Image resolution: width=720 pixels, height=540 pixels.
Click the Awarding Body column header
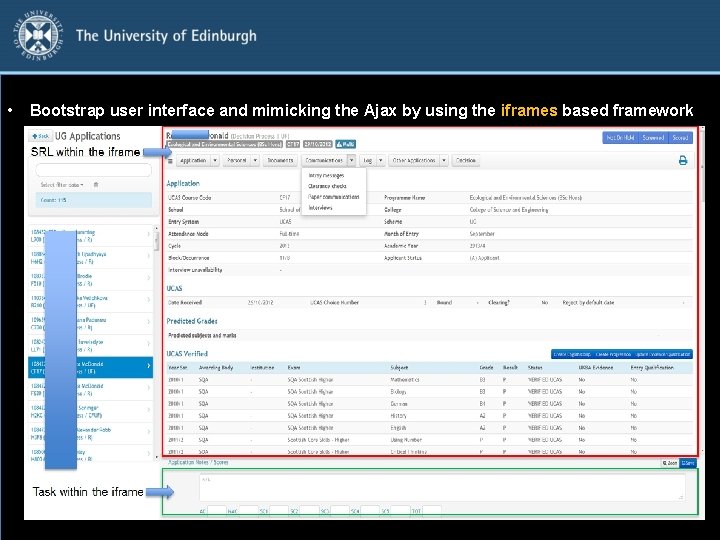[215, 368]
